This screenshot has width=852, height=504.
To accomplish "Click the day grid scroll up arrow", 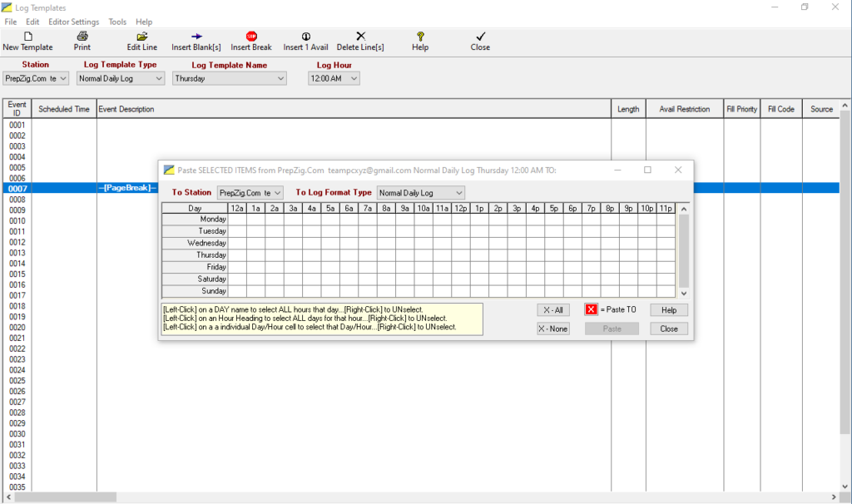I will coord(684,209).
